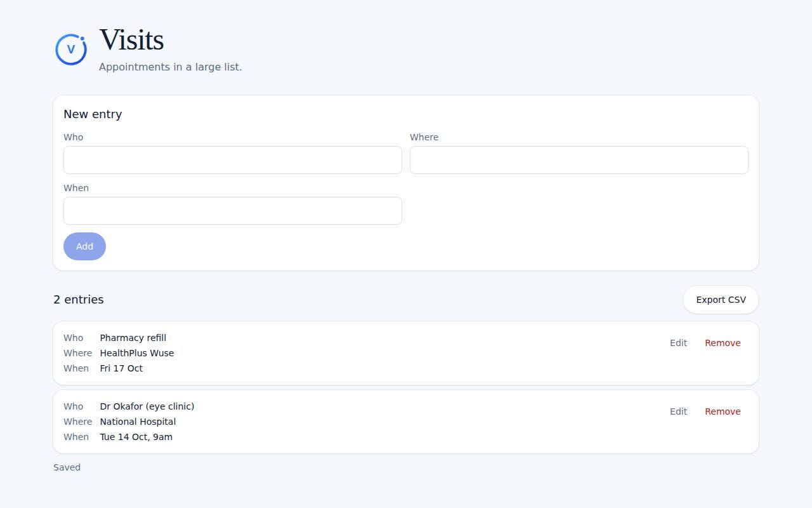Select the Visits page title
Viewport: 812px width, 508px height.
[131, 40]
